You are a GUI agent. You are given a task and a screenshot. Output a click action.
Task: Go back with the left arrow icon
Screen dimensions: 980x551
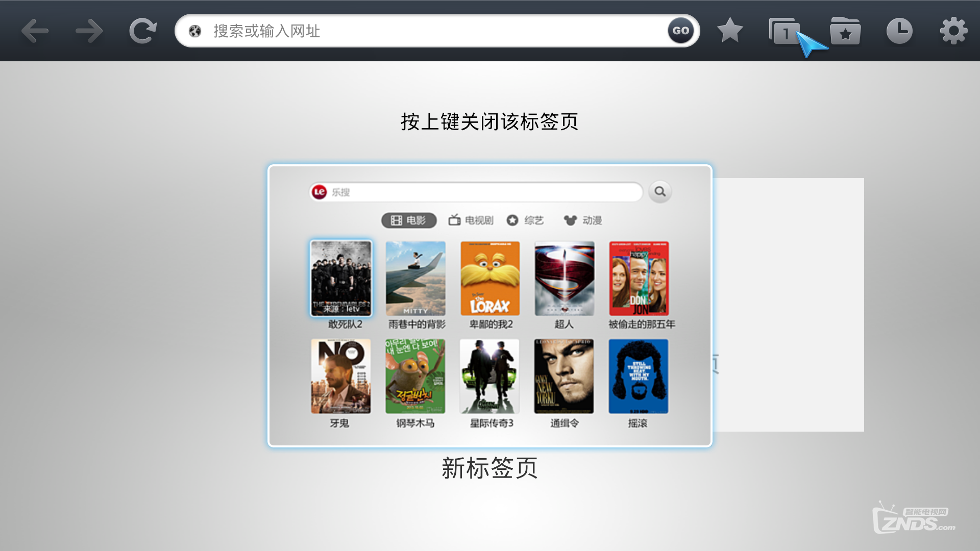tap(35, 31)
